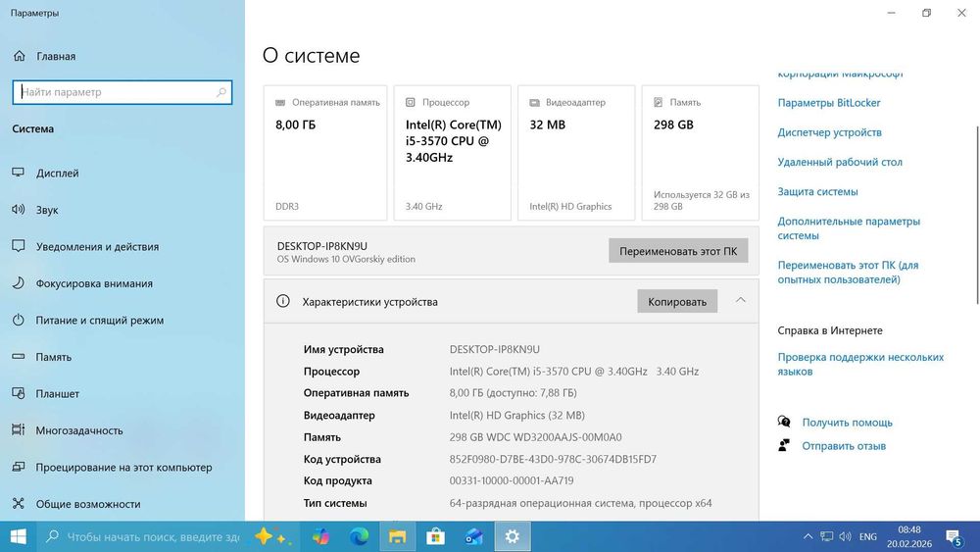The width and height of the screenshot is (980, 552).
Task: Switch ENG input language in tray
Action: (x=867, y=536)
